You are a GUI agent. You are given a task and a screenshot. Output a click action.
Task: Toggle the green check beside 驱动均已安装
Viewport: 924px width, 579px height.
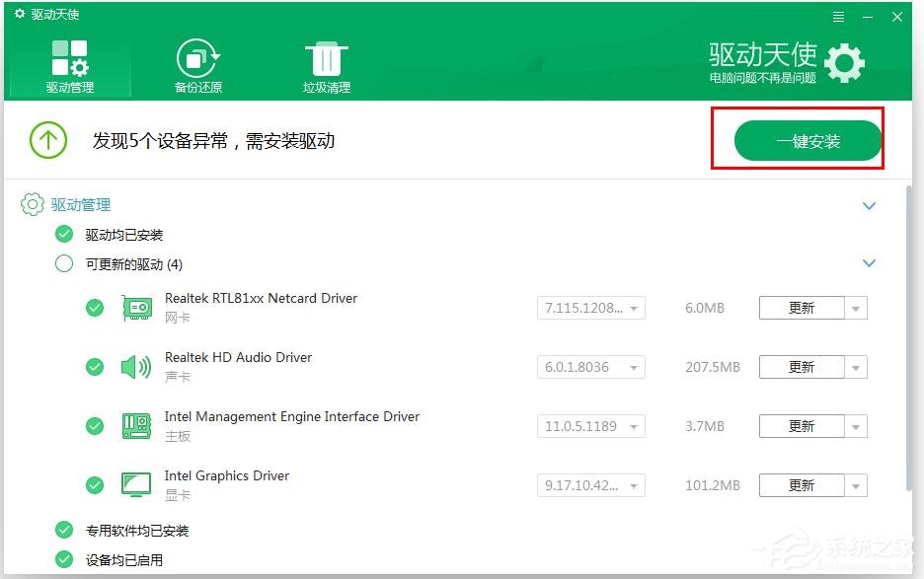64,234
